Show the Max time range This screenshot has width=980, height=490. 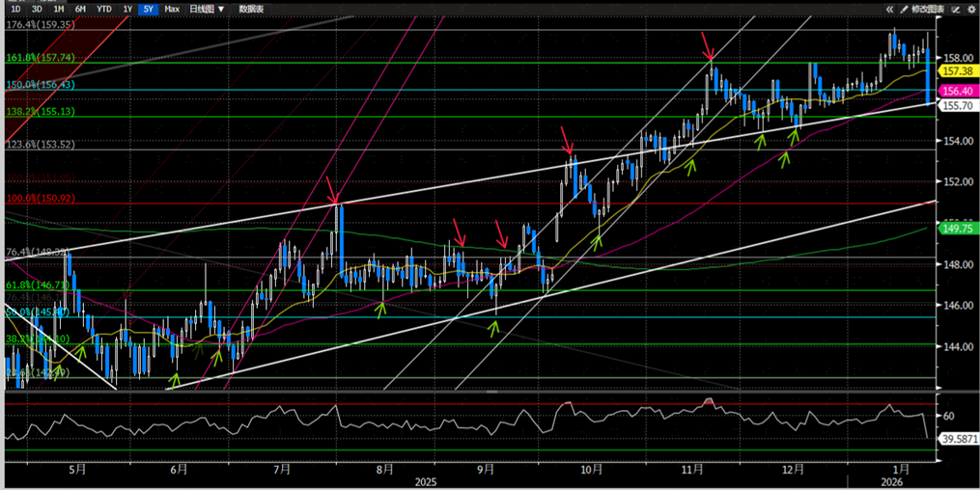click(172, 10)
